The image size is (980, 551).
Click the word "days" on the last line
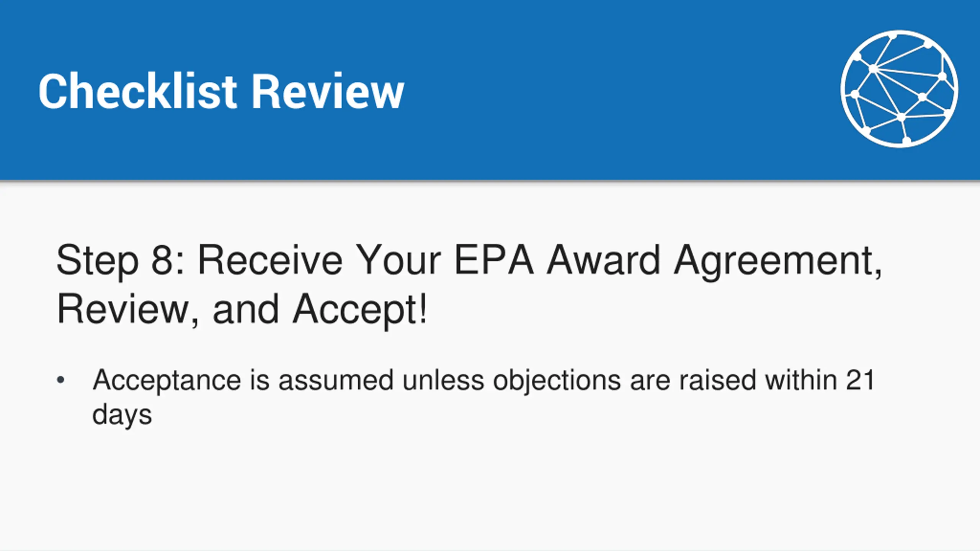click(122, 416)
